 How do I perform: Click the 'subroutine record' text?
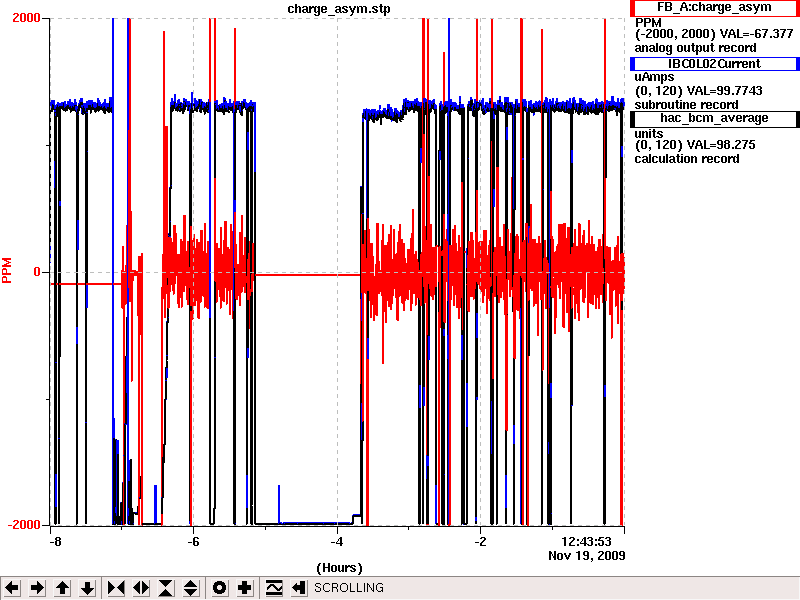pos(686,105)
